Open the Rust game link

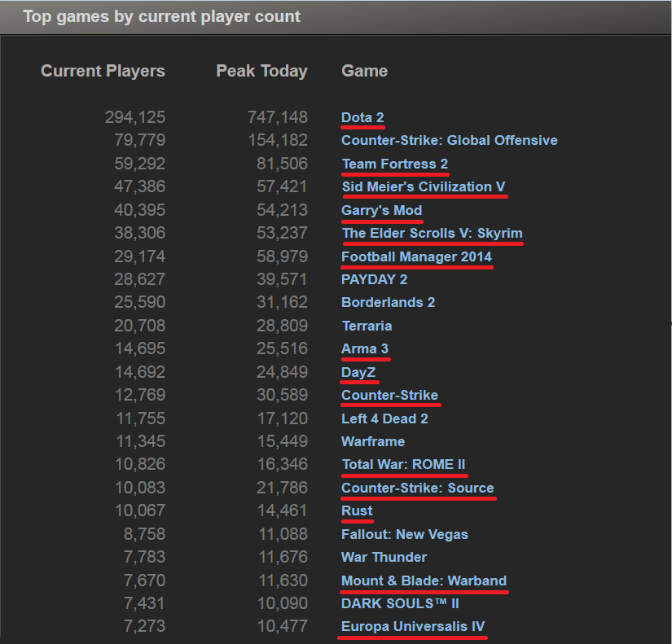357,510
